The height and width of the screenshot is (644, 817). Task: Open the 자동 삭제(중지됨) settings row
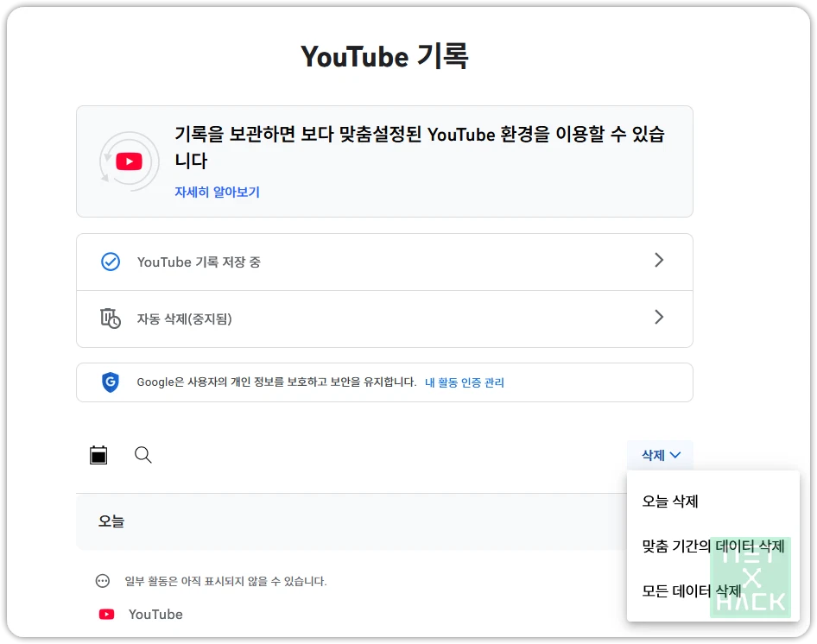tap(384, 319)
